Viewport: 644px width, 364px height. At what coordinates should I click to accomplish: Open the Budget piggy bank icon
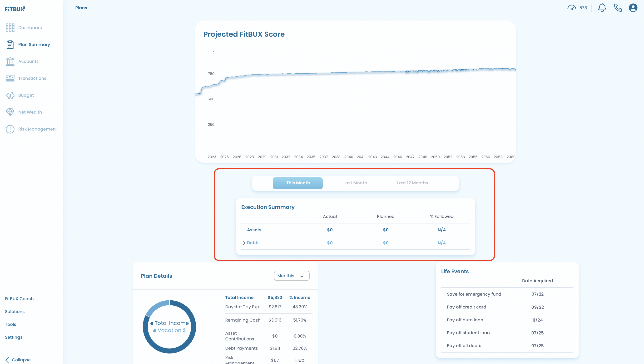(x=10, y=95)
